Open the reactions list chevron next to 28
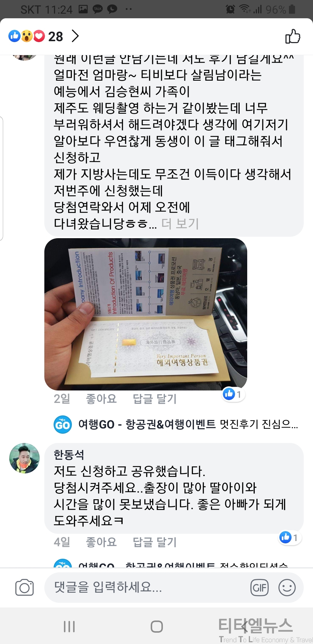 tap(75, 36)
